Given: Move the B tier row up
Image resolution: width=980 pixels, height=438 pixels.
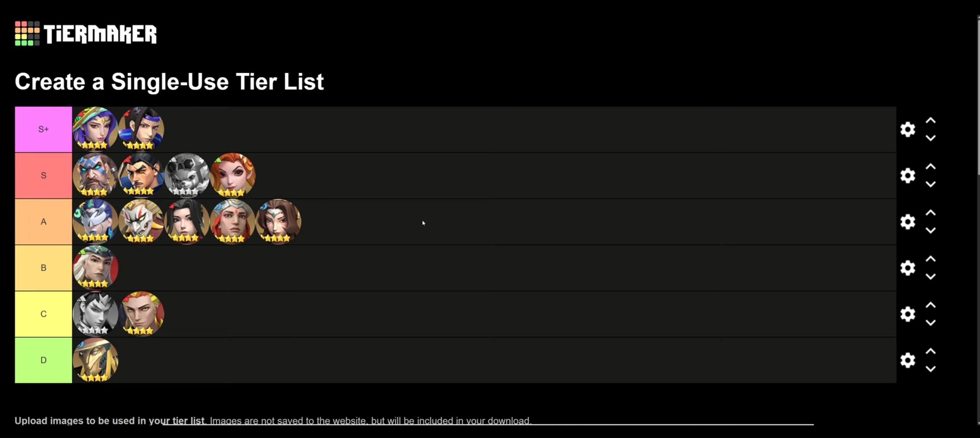Looking at the screenshot, I should click(x=931, y=259).
